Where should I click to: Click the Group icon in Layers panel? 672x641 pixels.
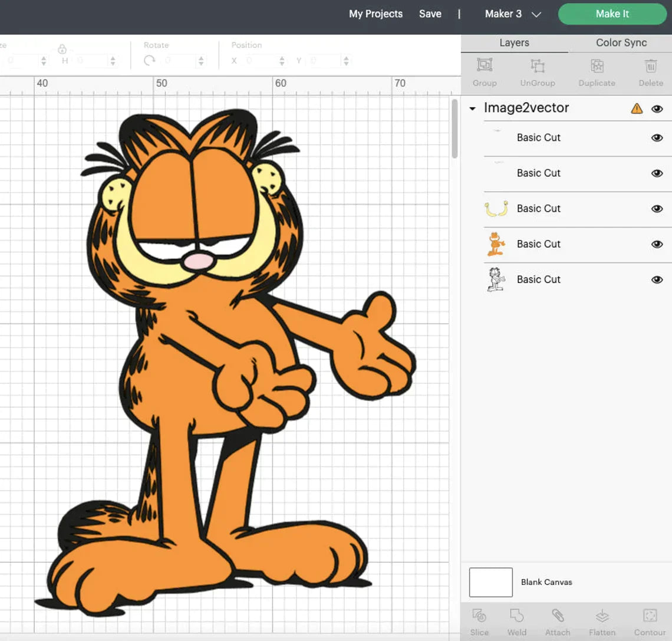(485, 65)
